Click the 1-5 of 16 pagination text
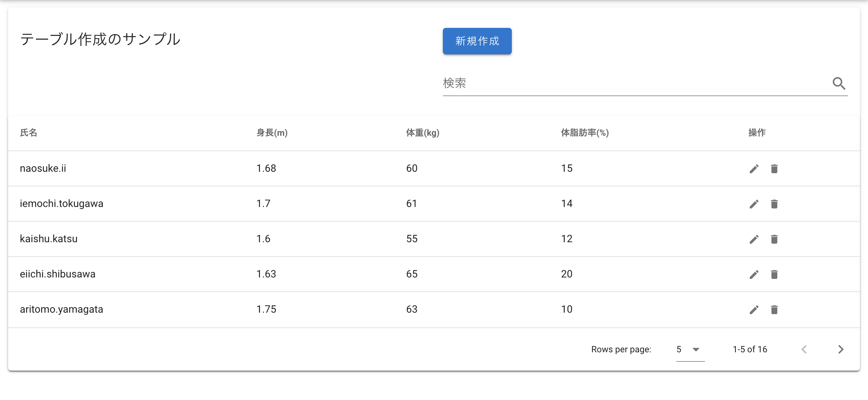Viewport: 868px width, 400px height. [750, 349]
